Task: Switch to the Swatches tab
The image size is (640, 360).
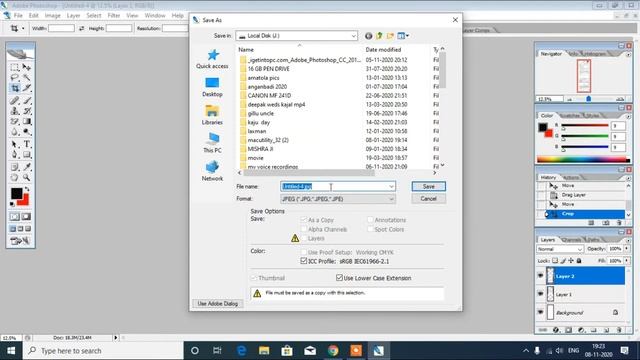Action: click(x=571, y=116)
